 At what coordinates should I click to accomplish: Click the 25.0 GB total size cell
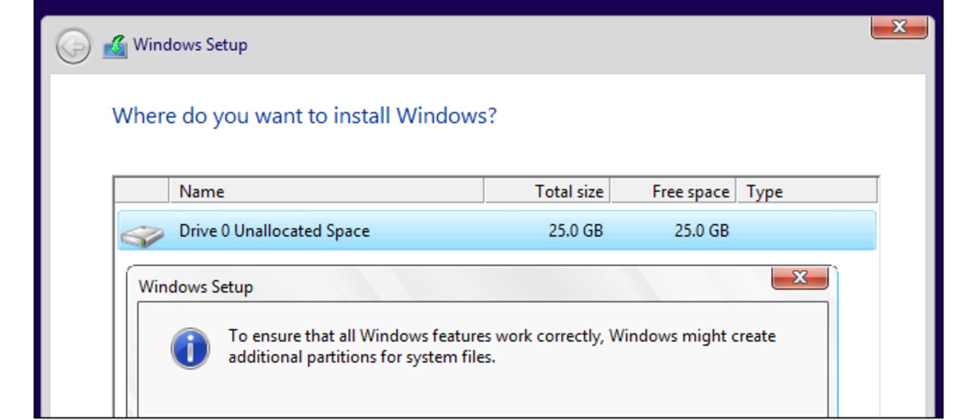click(x=575, y=231)
